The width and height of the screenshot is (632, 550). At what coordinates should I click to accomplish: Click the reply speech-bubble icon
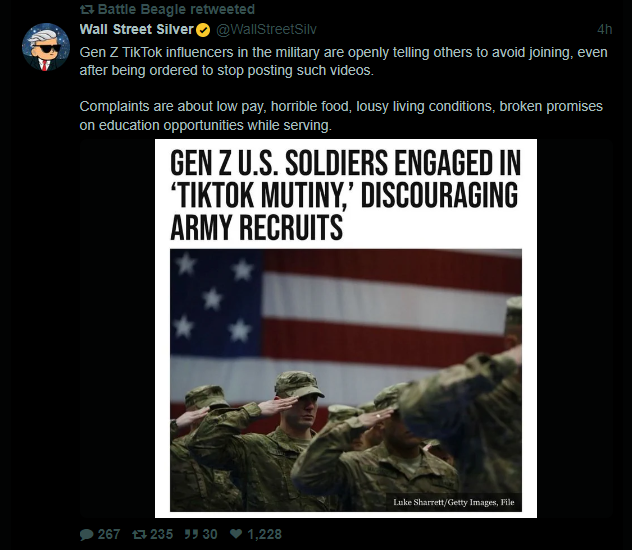tap(87, 535)
